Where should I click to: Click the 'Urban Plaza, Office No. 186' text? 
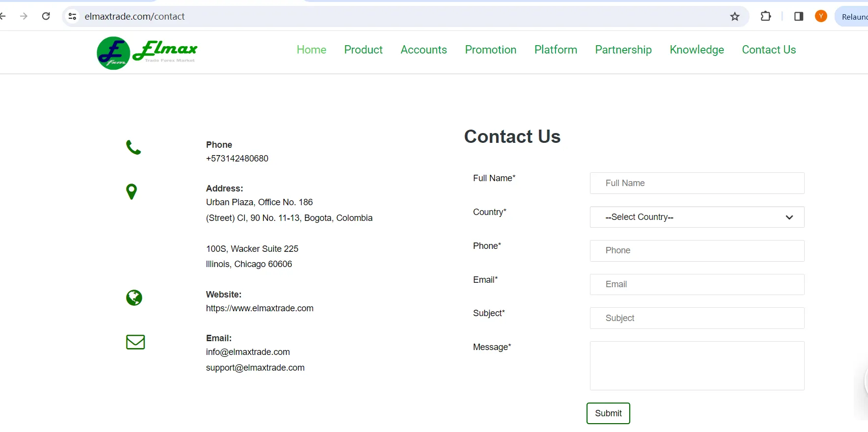coord(259,202)
